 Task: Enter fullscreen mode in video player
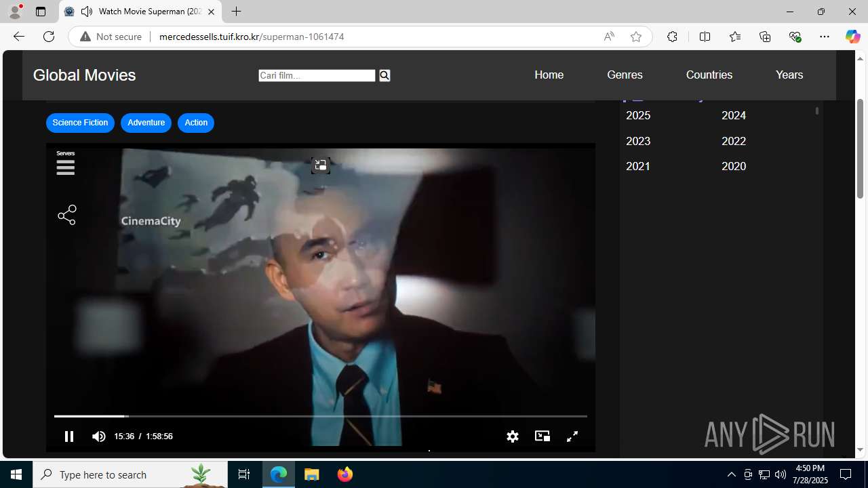click(x=572, y=436)
